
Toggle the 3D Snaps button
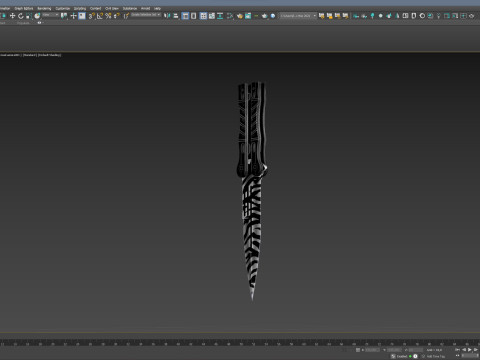(x=91, y=16)
